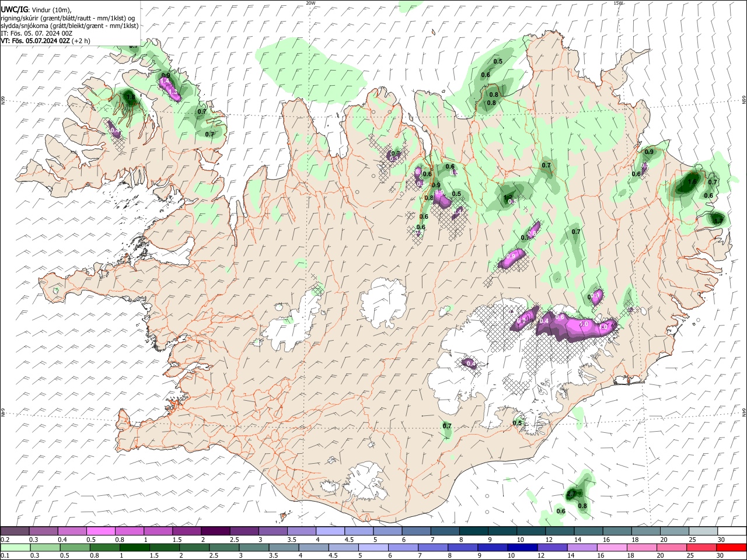Select the '0.2' label on the upper legend
Viewport: 747px width, 560px height.
(x=4, y=539)
